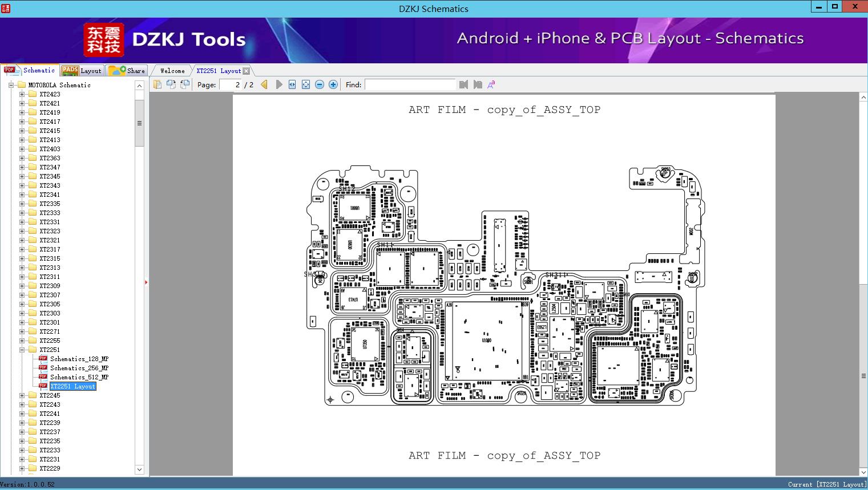Select the XT2241 folder

click(50, 414)
